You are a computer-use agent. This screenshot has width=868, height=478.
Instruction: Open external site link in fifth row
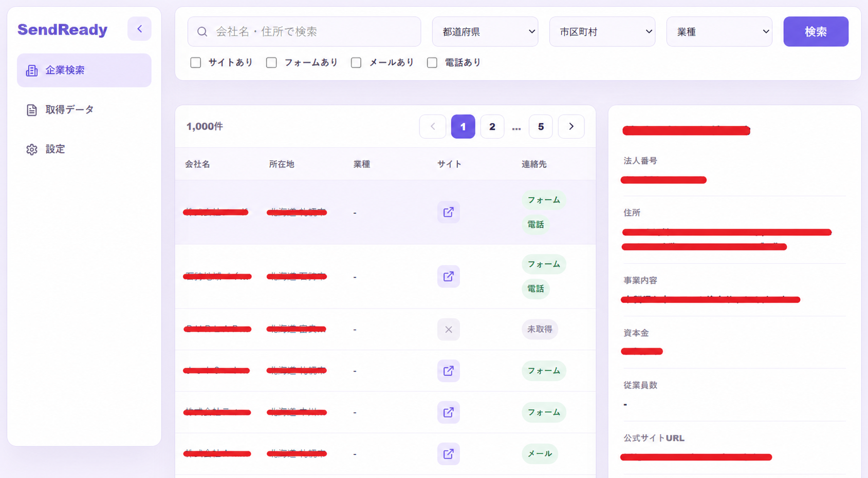tap(448, 412)
